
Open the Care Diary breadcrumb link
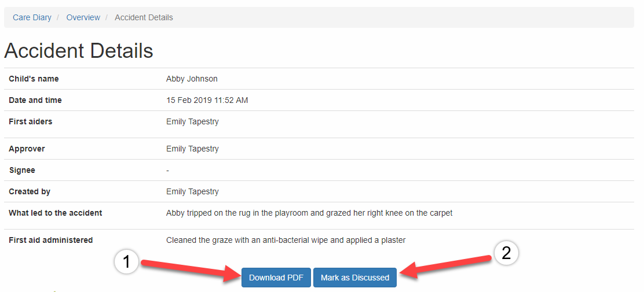(x=32, y=17)
